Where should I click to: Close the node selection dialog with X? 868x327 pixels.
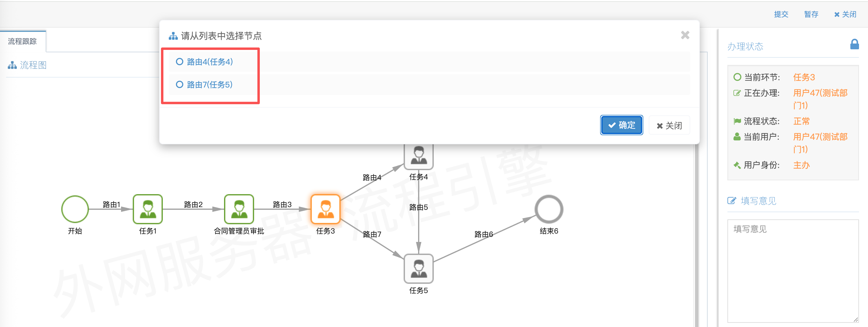click(x=685, y=35)
